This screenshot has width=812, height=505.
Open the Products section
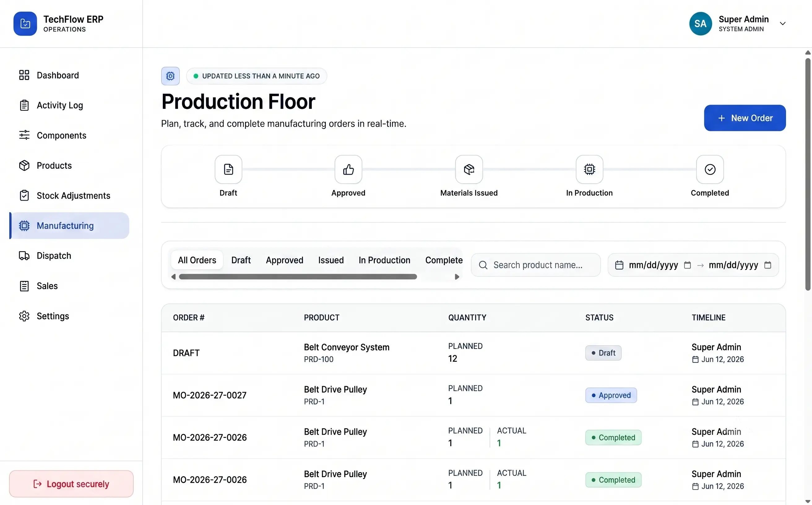tap(69, 165)
